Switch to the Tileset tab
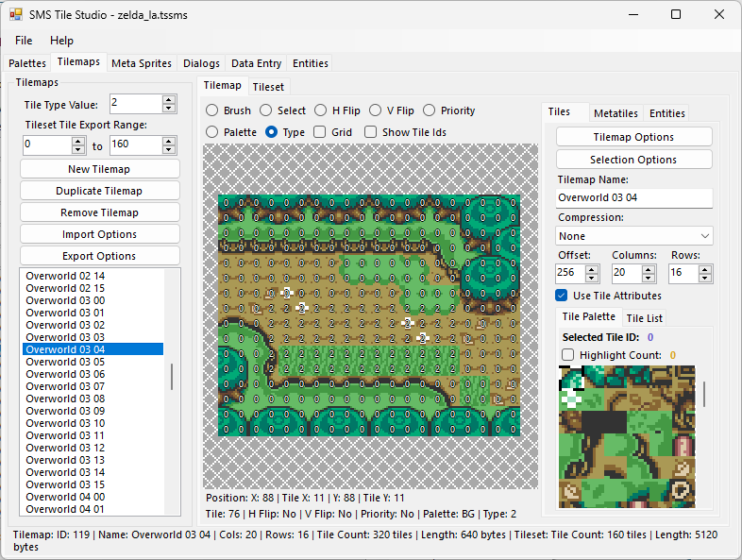742x560 pixels. (x=268, y=87)
